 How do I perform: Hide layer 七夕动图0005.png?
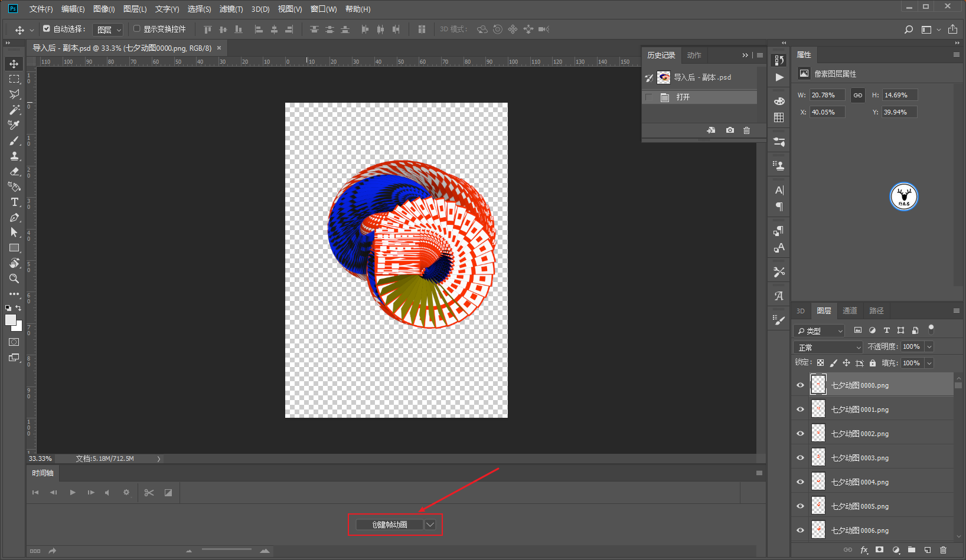(x=800, y=506)
